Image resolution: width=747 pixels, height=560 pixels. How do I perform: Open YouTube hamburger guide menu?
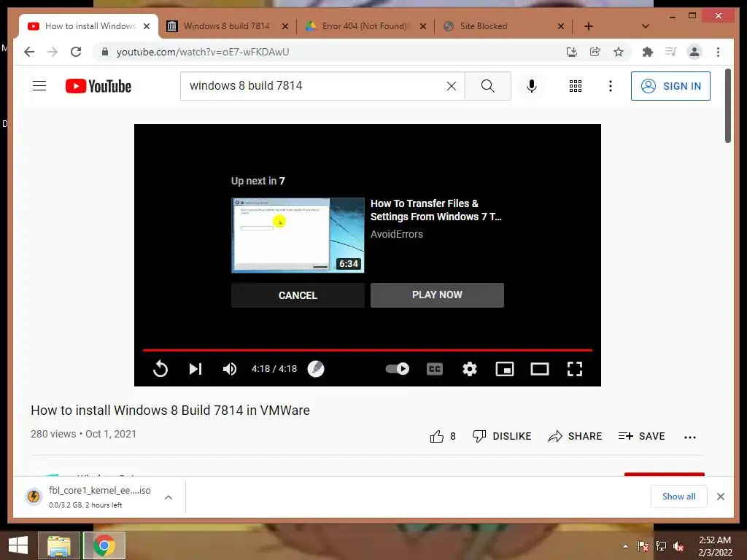39,86
